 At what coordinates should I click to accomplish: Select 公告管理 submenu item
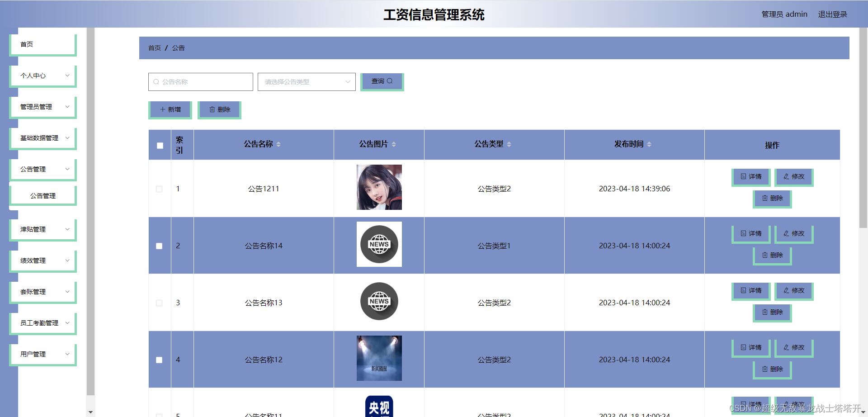pyautogui.click(x=43, y=196)
